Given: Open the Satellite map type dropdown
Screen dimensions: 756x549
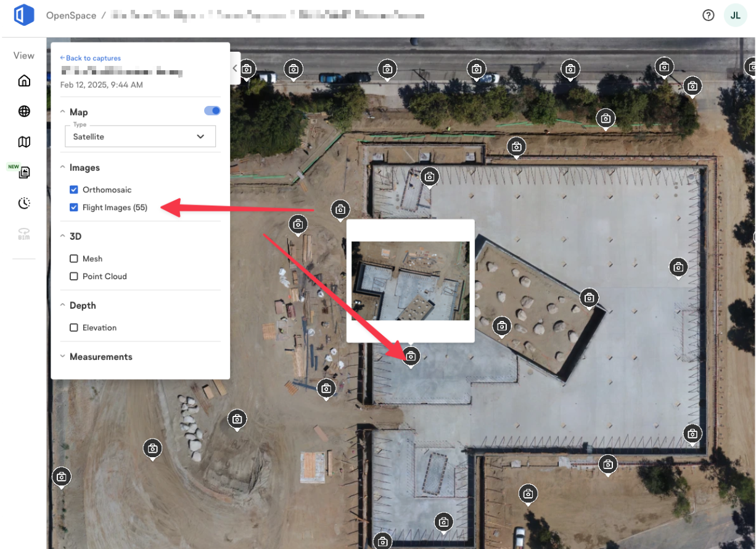Looking at the screenshot, I should point(140,136).
